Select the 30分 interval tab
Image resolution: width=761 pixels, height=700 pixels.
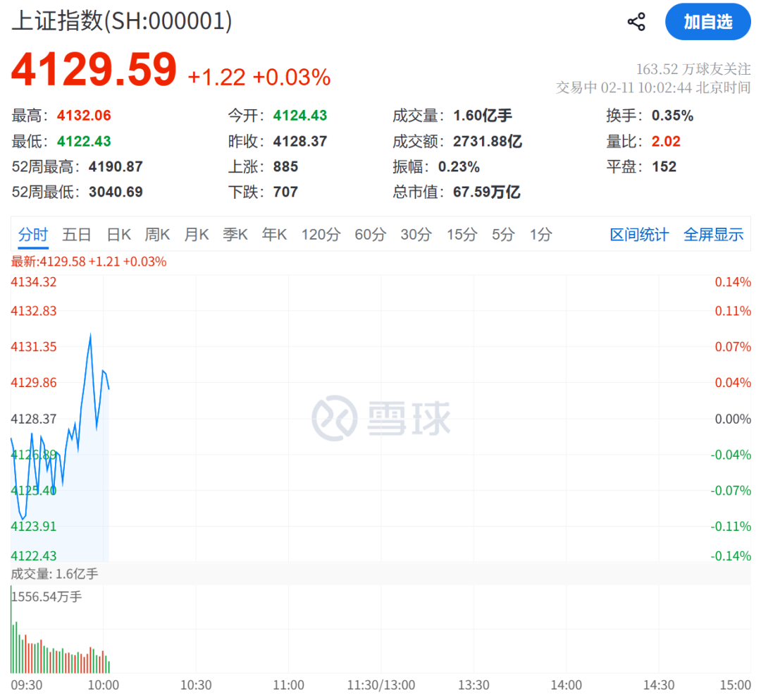[416, 235]
